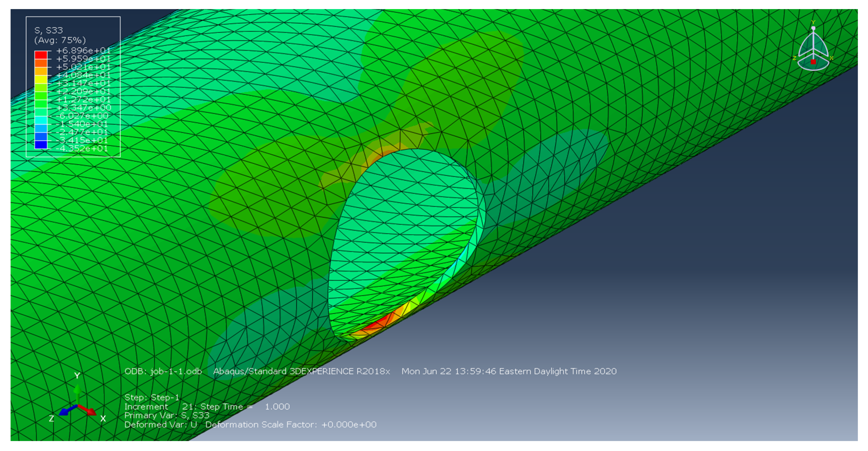
Task: Select the S, S33 legend title
Action: click(x=48, y=31)
